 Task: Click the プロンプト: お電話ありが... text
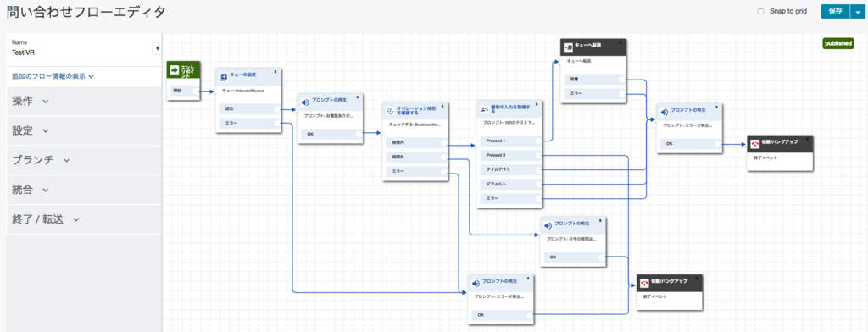tap(329, 116)
